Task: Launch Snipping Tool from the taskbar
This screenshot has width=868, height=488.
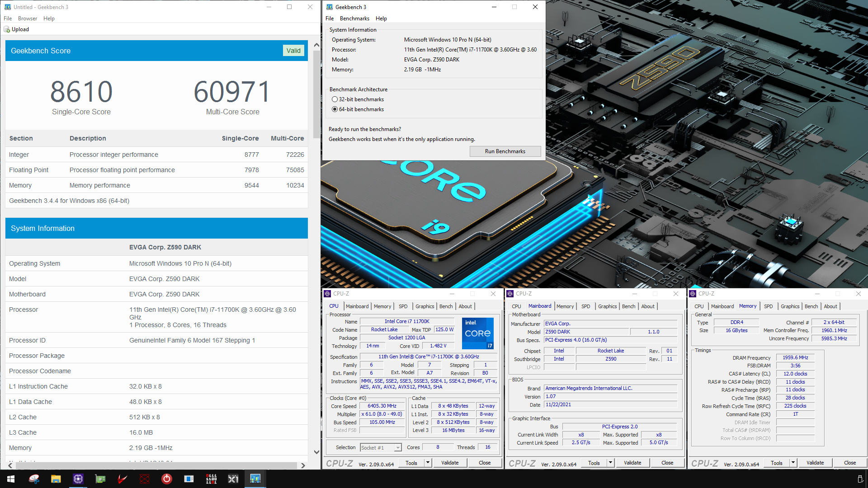Action: [x=34, y=479]
